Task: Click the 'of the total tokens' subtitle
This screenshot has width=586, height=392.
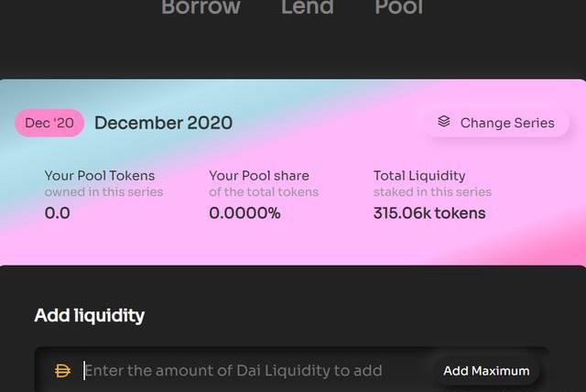Action: pyautogui.click(x=264, y=192)
